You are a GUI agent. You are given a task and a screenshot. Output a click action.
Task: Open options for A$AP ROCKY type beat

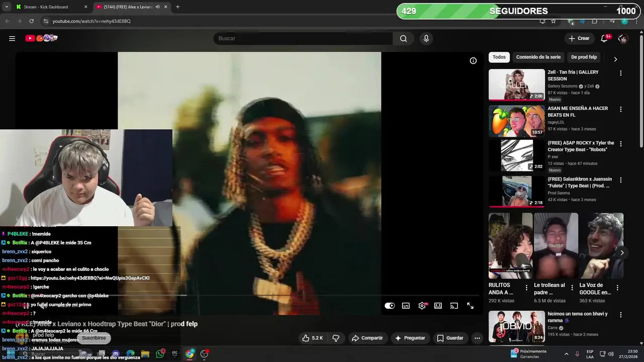(x=620, y=143)
